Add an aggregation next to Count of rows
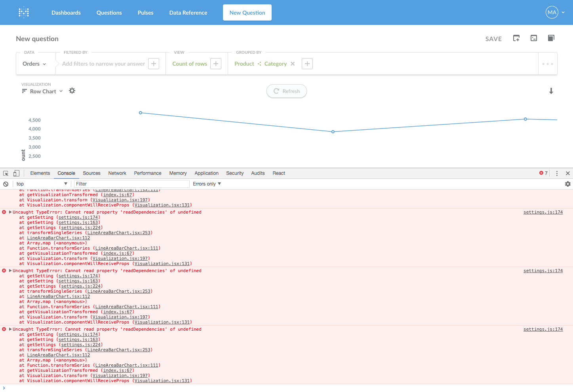 pyautogui.click(x=216, y=64)
